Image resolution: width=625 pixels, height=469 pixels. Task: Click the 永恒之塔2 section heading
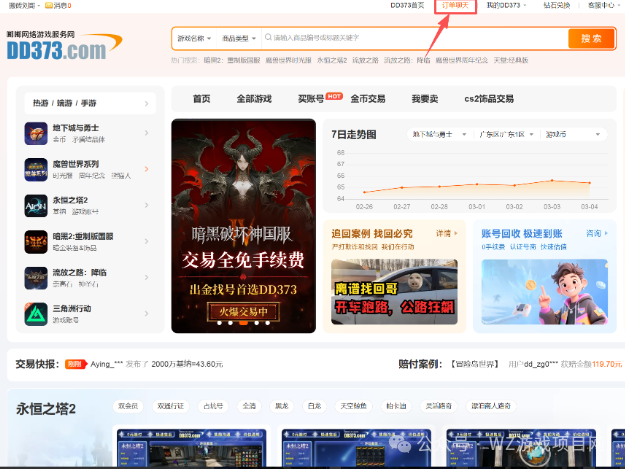(46, 409)
